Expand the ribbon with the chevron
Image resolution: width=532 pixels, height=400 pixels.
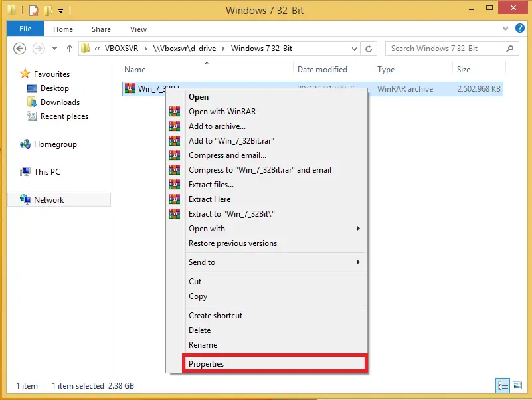click(x=505, y=28)
